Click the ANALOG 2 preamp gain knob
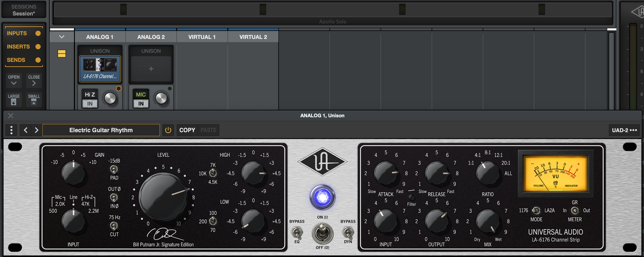 [161, 98]
